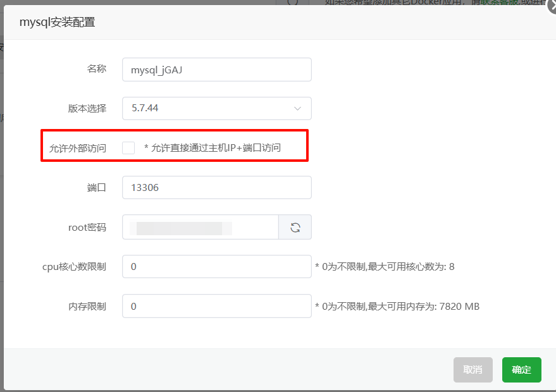Click the 取消 button
The height and width of the screenshot is (392, 556).
coord(473,370)
